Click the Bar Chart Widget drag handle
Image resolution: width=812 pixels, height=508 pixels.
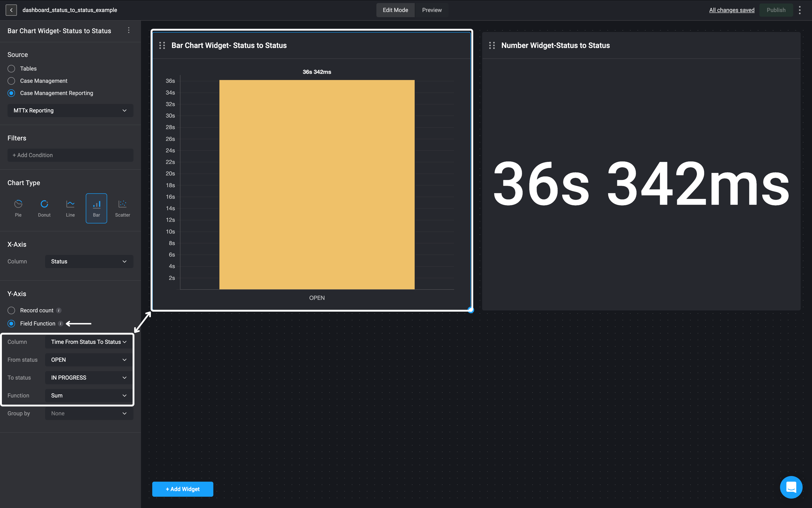point(162,45)
